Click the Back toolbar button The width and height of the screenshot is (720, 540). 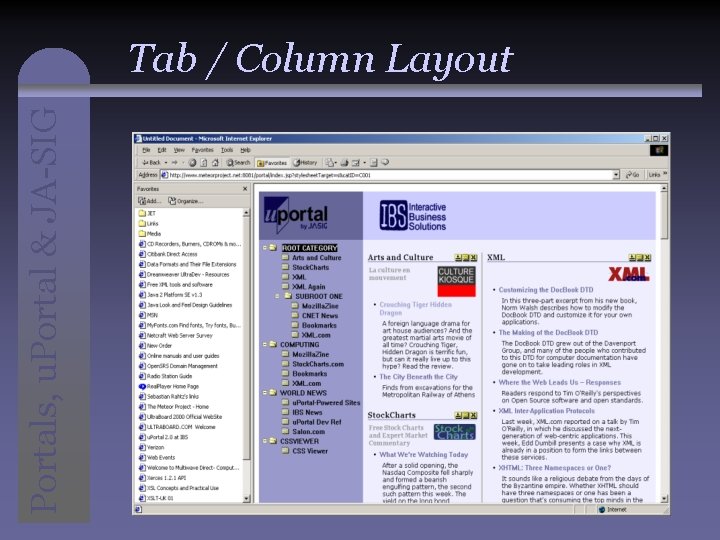(152, 163)
